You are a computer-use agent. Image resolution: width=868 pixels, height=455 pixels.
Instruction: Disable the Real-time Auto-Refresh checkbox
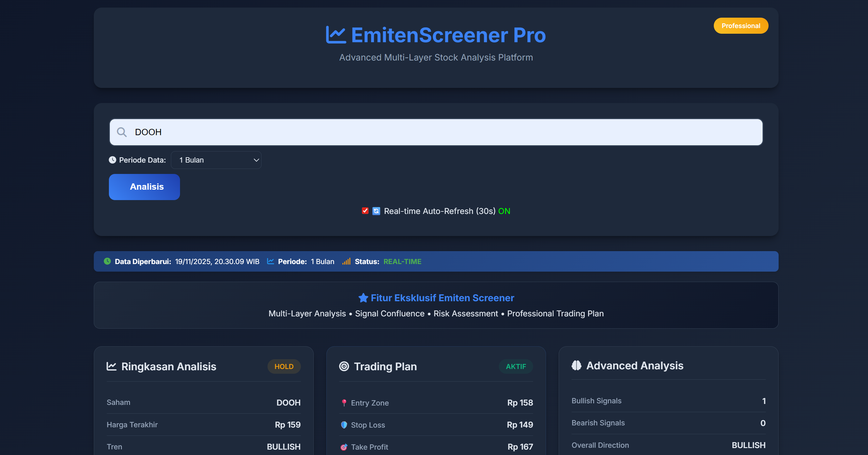365,211
